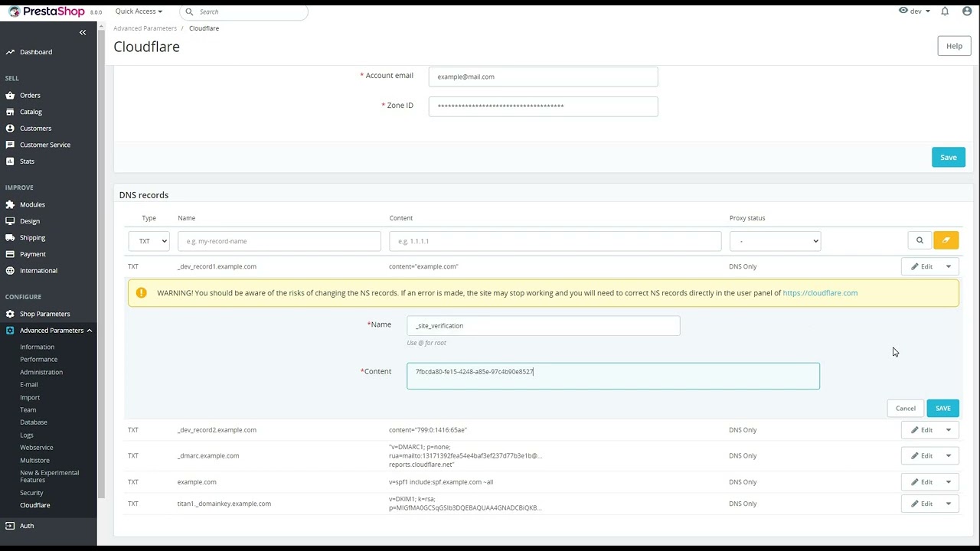Cancel editing the DNS record

(x=905, y=408)
